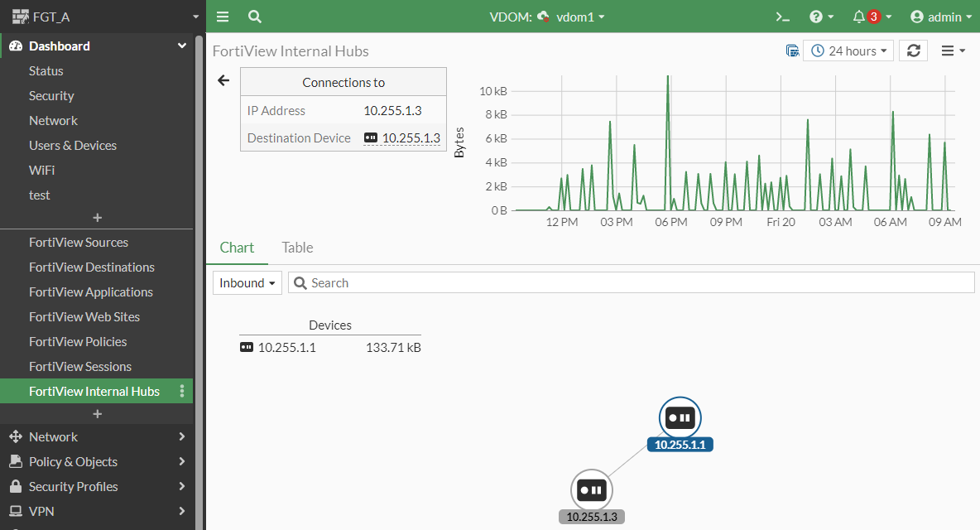This screenshot has width=980, height=530.
Task: Open the destination device 10.255.1.3 link
Action: (409, 137)
